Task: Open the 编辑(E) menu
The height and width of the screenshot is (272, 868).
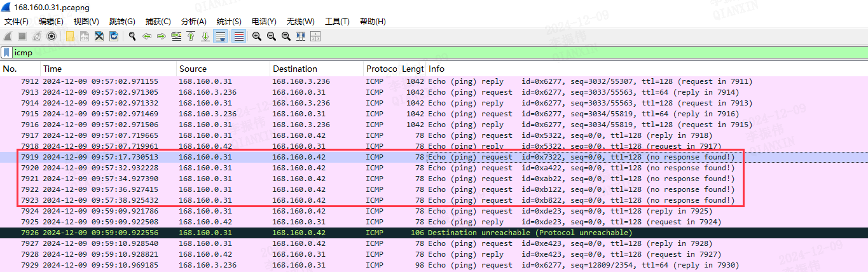Action: 51,22
